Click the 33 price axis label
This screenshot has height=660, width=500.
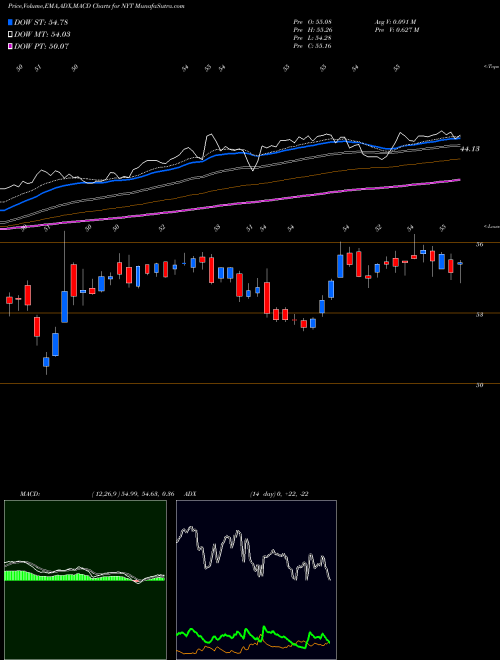[x=479, y=314]
